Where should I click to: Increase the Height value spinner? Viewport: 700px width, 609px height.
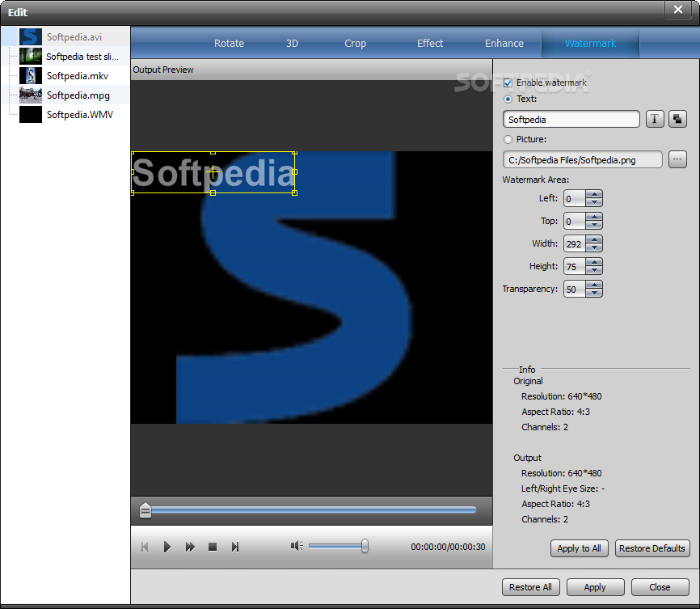[x=594, y=262]
